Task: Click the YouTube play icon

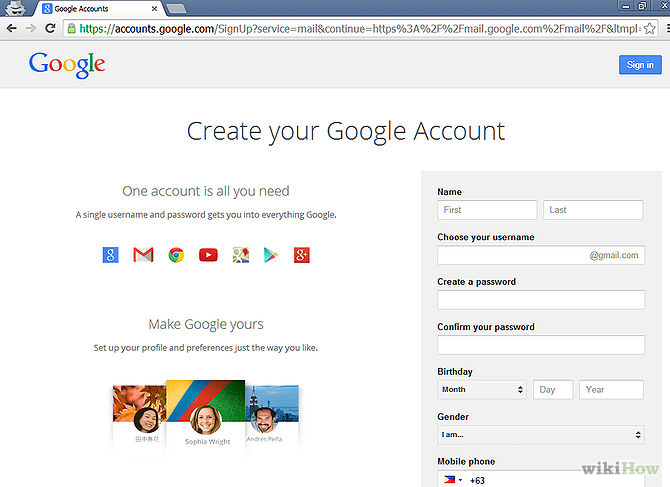Action: point(208,255)
